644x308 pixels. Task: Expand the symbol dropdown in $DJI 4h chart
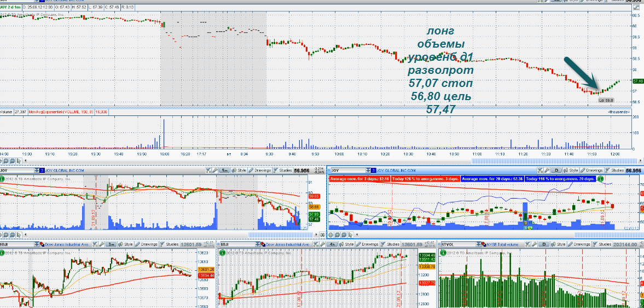[x=258, y=244]
